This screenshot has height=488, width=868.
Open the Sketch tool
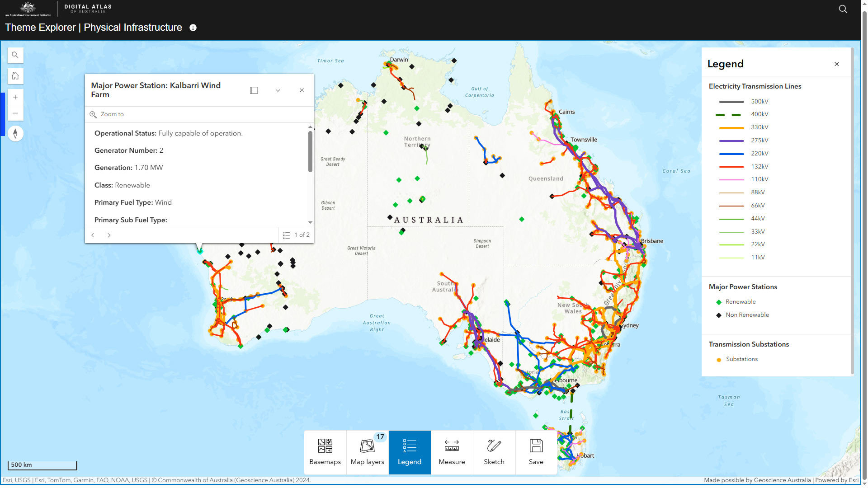(494, 452)
